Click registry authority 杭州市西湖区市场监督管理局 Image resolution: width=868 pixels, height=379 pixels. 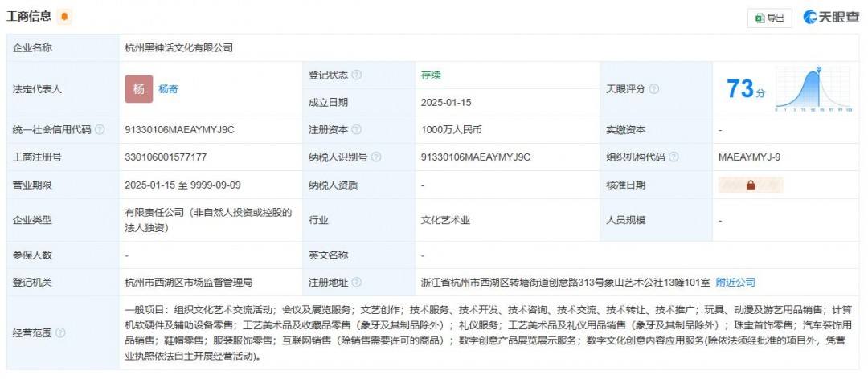189,283
